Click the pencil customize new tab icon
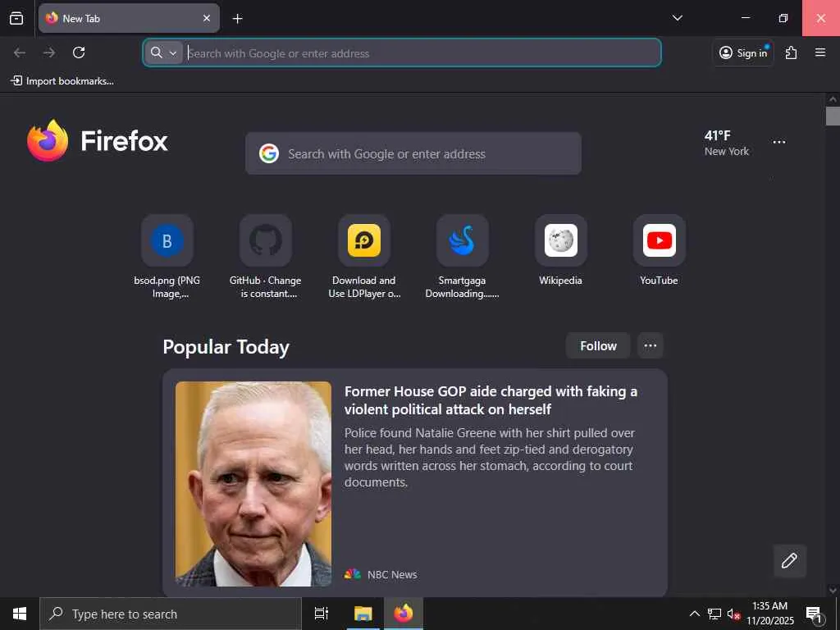This screenshot has height=630, width=840. (789, 560)
